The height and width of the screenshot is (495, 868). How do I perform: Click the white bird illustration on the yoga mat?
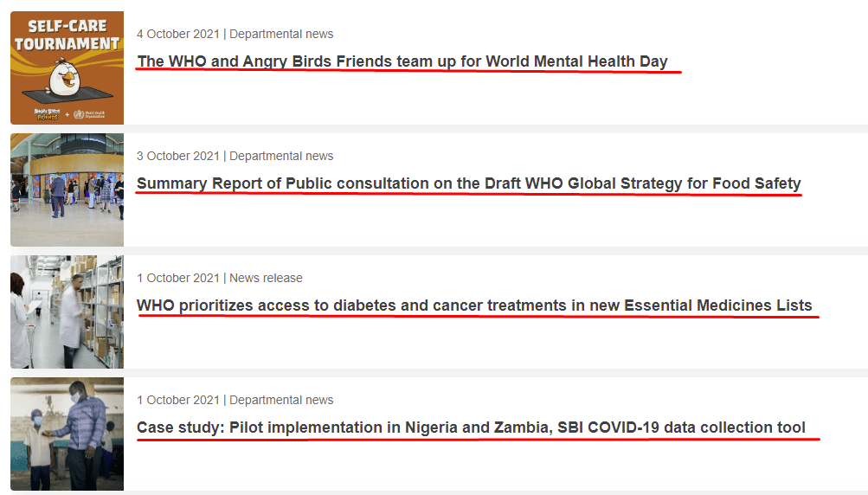(66, 77)
